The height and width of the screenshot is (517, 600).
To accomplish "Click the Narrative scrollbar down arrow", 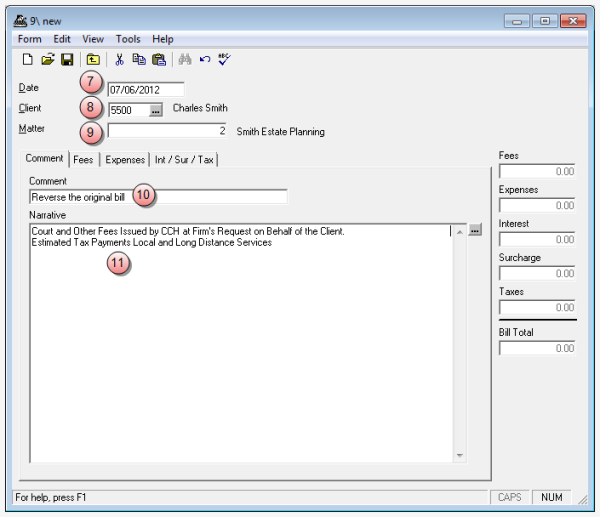I will pos(460,456).
